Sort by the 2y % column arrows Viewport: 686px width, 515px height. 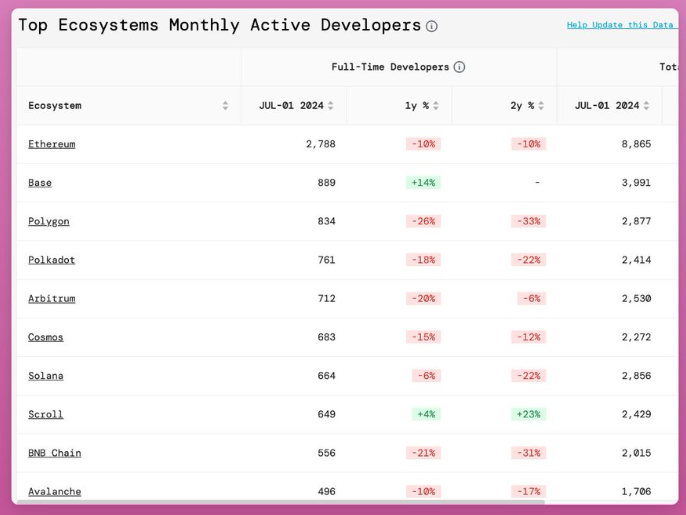(541, 105)
